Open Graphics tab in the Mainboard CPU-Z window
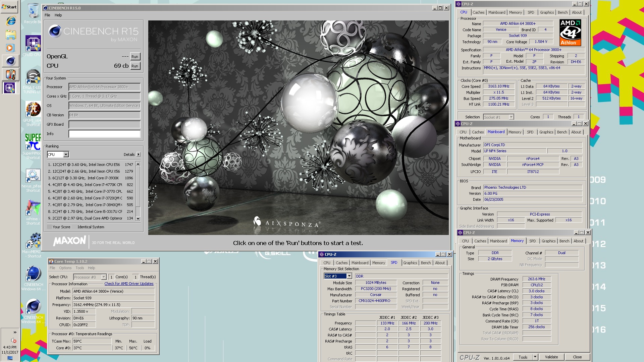The image size is (644, 362). 546,132
